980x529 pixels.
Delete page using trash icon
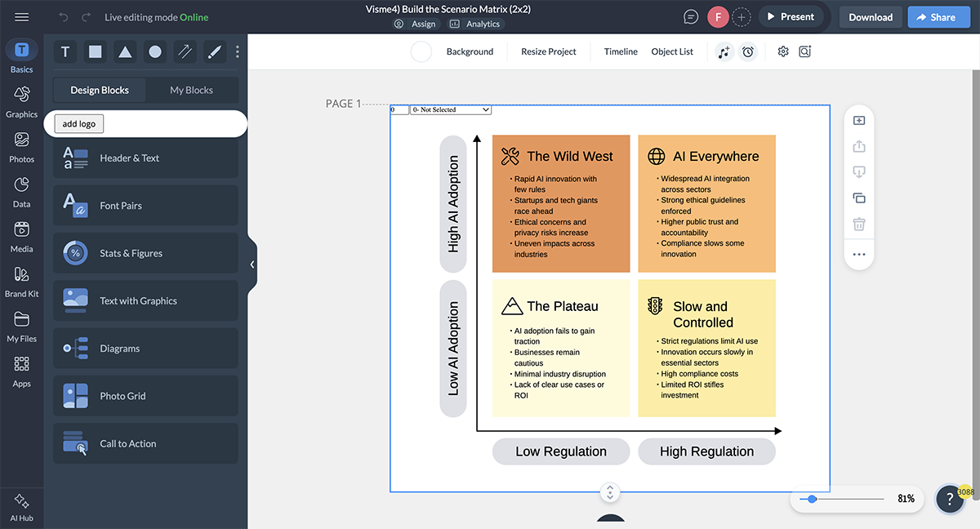[x=859, y=224]
